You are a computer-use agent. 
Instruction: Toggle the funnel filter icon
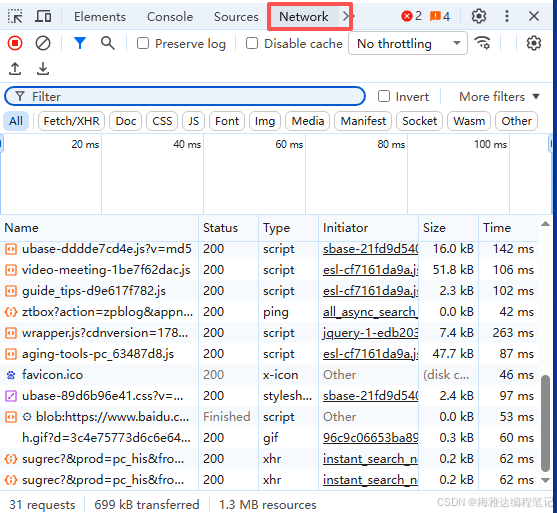pos(80,43)
